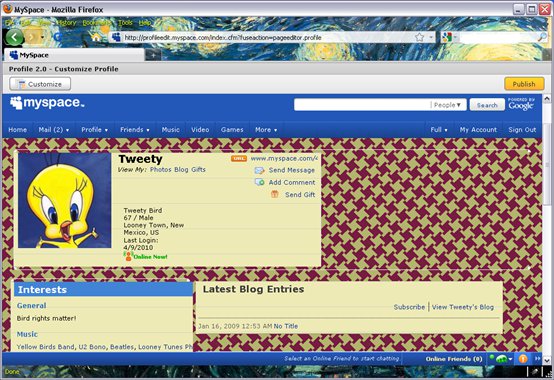The height and width of the screenshot is (380, 554).
Task: Click the Publish button
Action: point(524,84)
